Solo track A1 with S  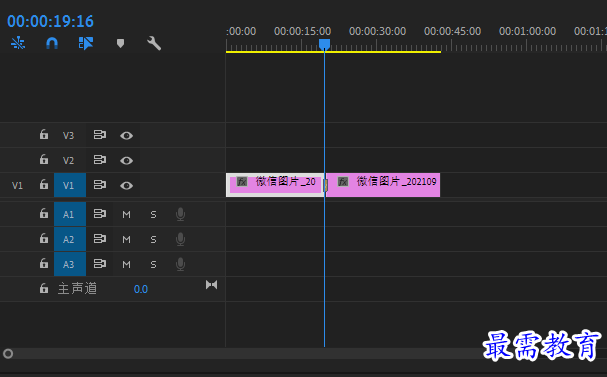click(153, 214)
